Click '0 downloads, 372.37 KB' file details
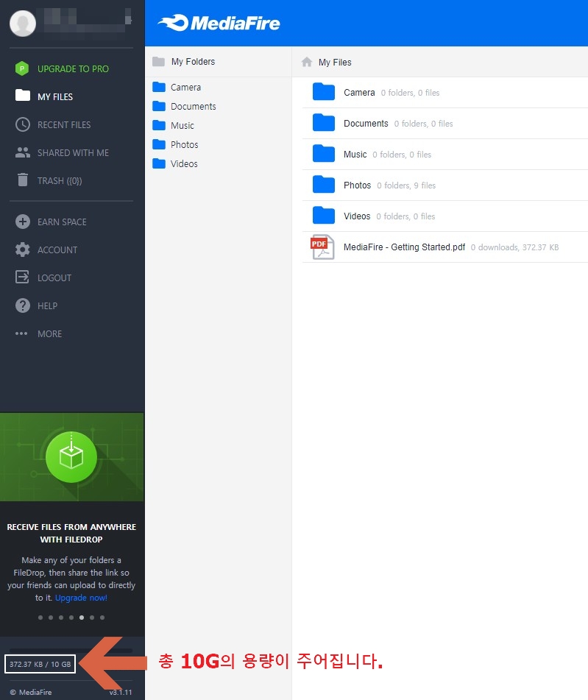Screen dimensions: 588x700 coord(515,247)
